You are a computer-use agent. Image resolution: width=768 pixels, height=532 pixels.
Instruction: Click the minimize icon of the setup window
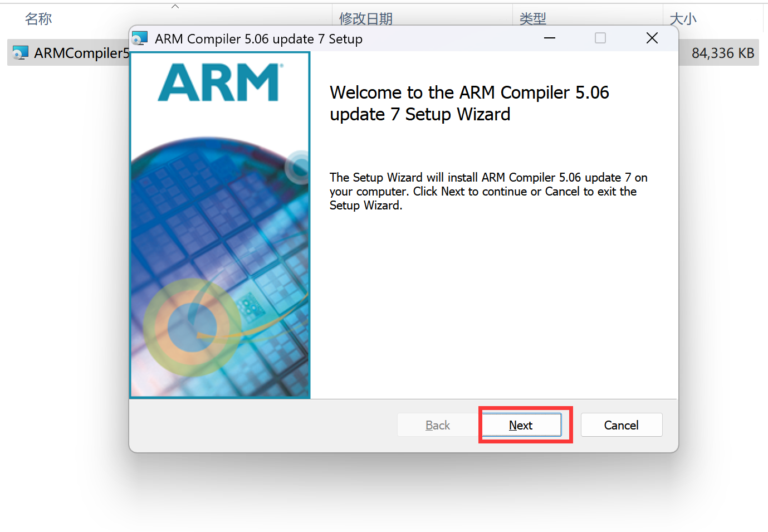[x=549, y=38]
